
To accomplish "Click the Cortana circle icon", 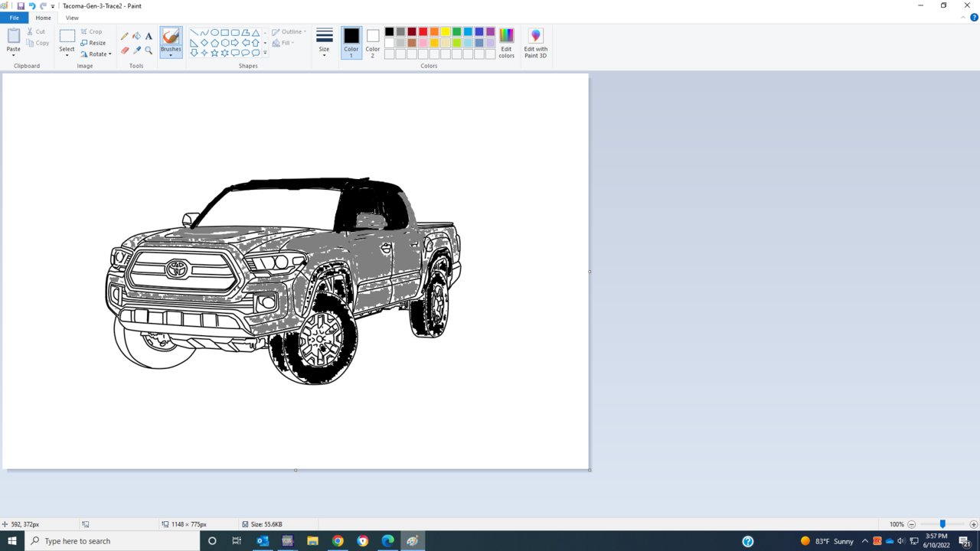I will [x=212, y=541].
